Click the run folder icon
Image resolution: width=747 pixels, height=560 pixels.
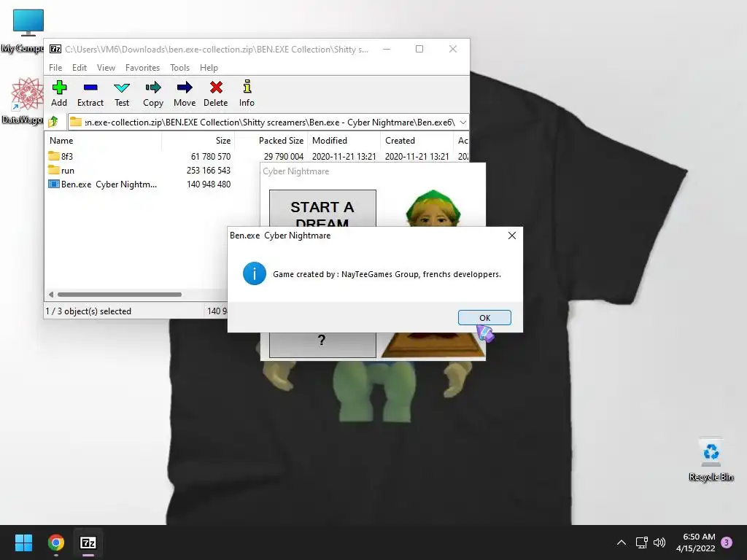(x=54, y=170)
